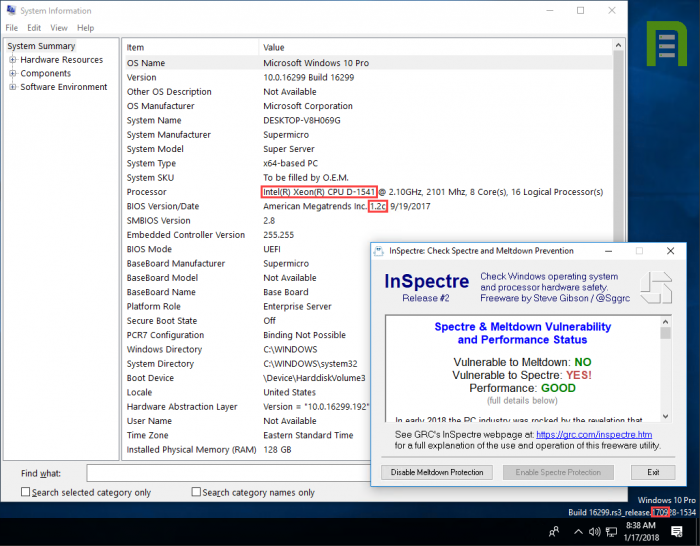
Task: Click Disable Meltdown Protection button
Action: (x=437, y=472)
